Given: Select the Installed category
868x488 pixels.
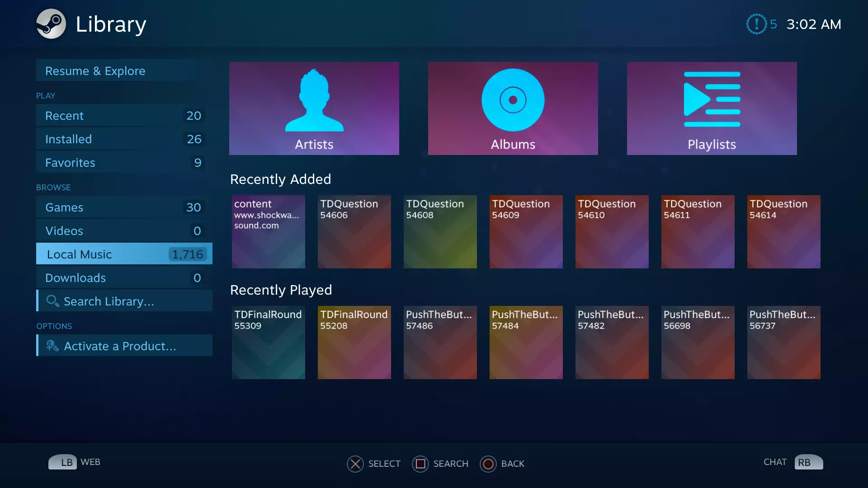Looking at the screenshot, I should tap(120, 139).
